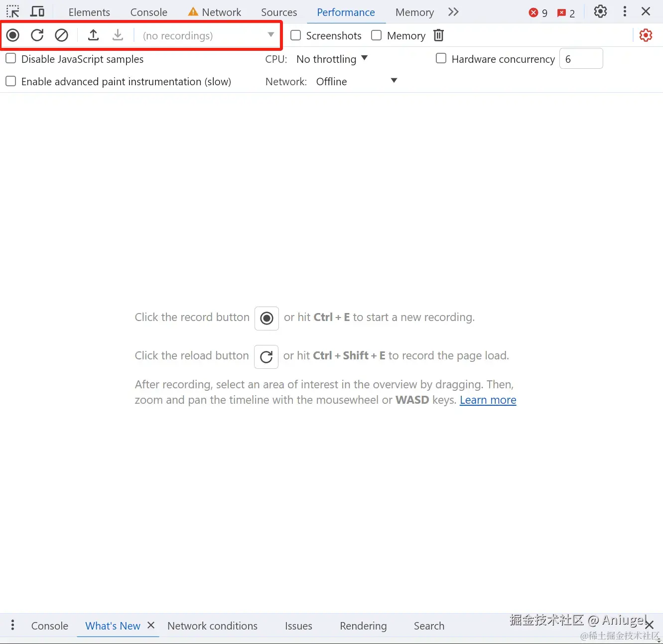Switch to the Elements tab
The image size is (663, 644).
coord(89,12)
